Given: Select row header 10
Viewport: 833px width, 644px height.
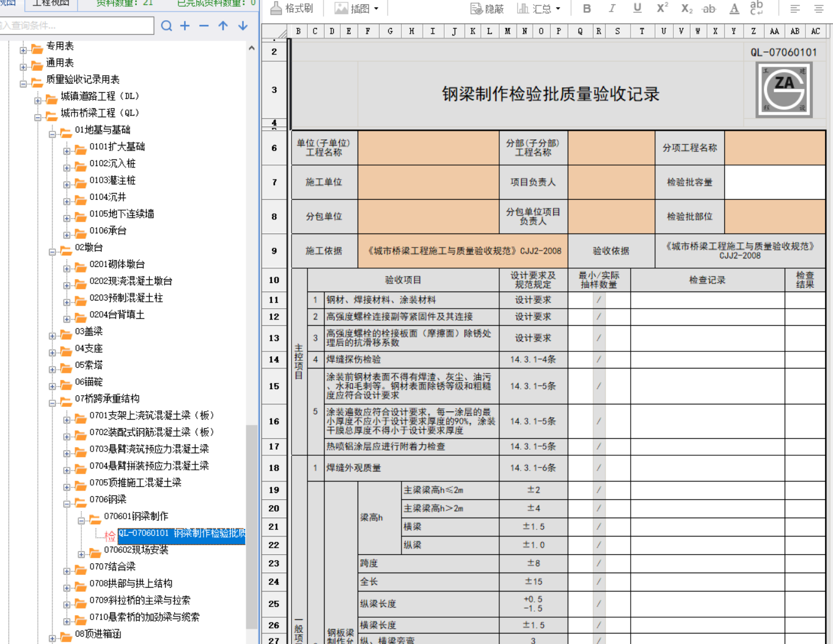Looking at the screenshot, I should pyautogui.click(x=274, y=280).
